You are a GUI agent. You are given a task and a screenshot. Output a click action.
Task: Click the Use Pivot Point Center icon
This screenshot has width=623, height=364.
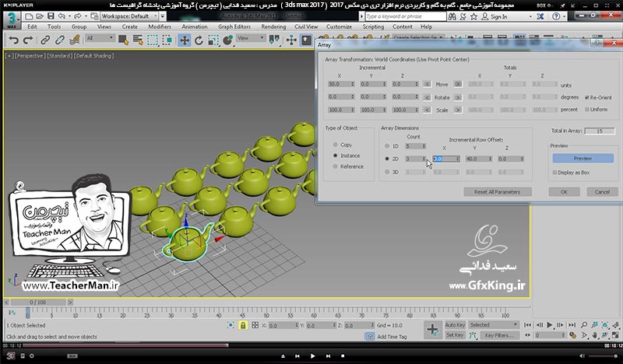pos(274,40)
